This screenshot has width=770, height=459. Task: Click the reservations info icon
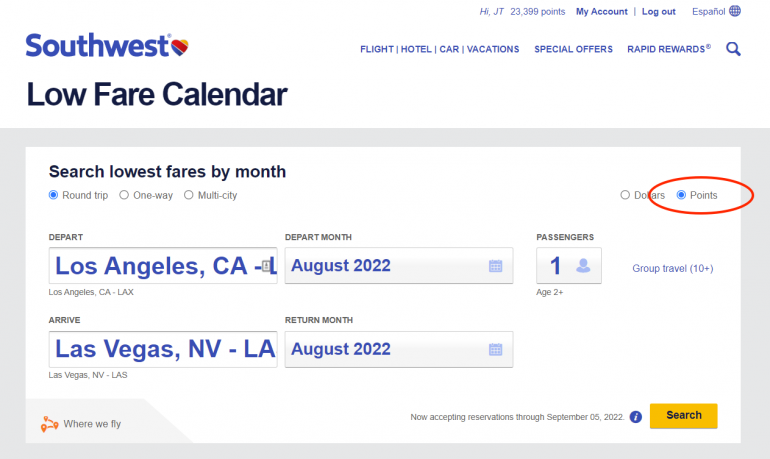click(x=636, y=416)
